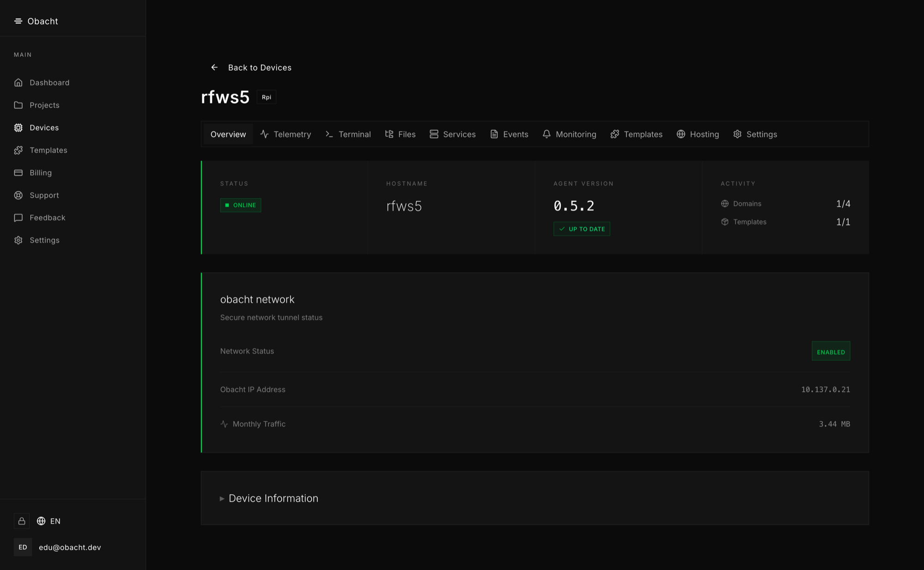Click the ENABLED network status badge
Screen dimensions: 924x570
click(831, 351)
